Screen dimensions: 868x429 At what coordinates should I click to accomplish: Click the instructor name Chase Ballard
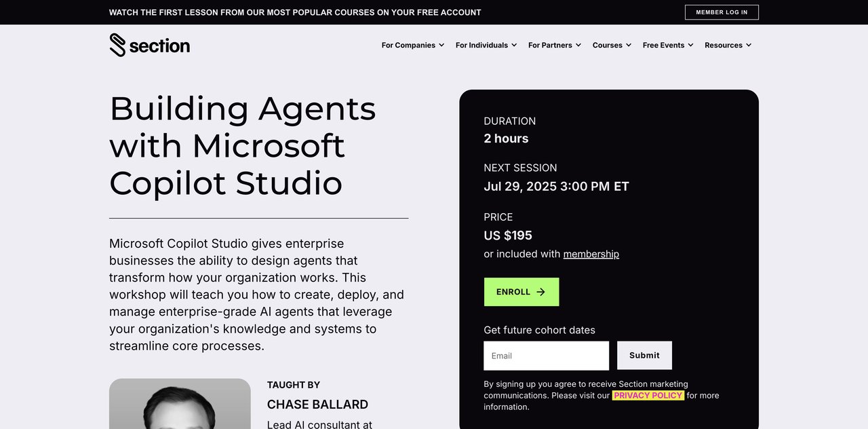click(317, 405)
